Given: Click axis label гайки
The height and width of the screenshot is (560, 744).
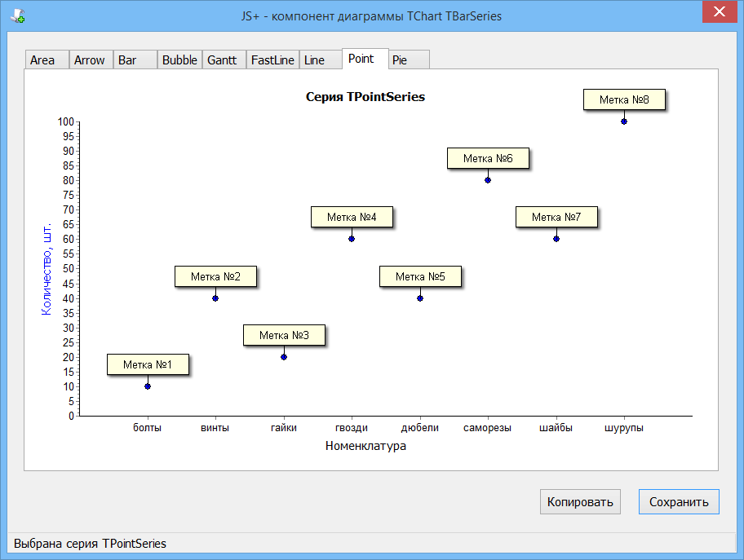Looking at the screenshot, I should click(x=284, y=428).
